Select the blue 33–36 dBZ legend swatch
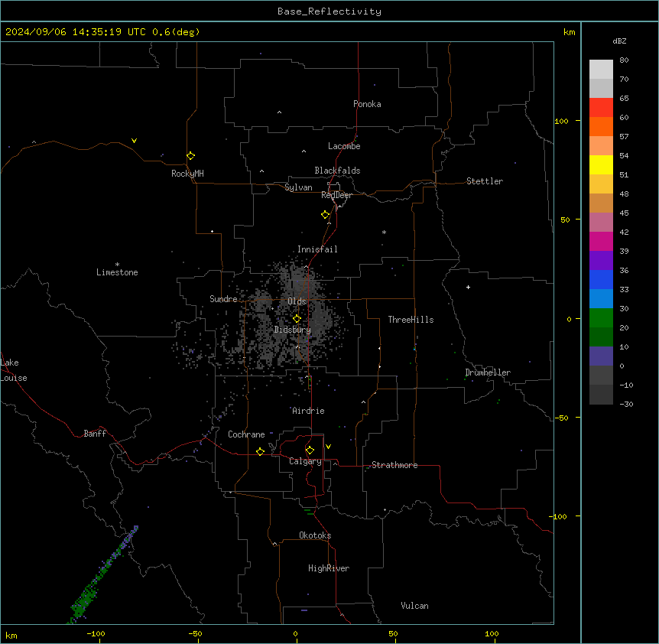This screenshot has width=659, height=644. pyautogui.click(x=601, y=279)
